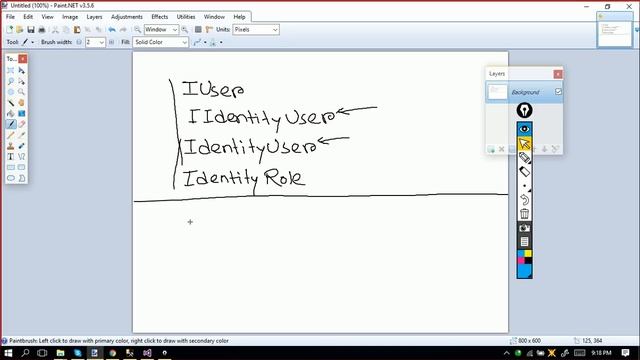Select the Move Selected Pixels tool

pos(21,71)
